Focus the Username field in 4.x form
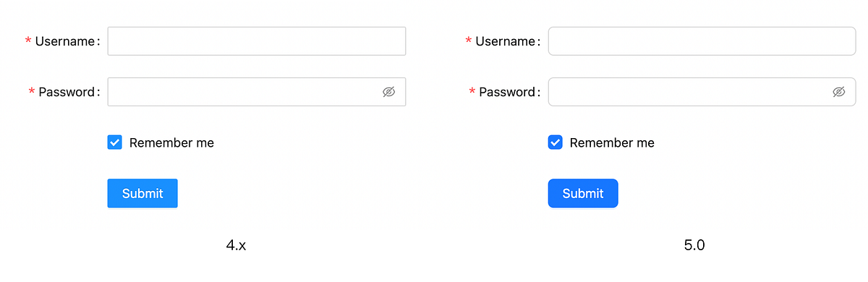868x282 pixels. click(257, 41)
